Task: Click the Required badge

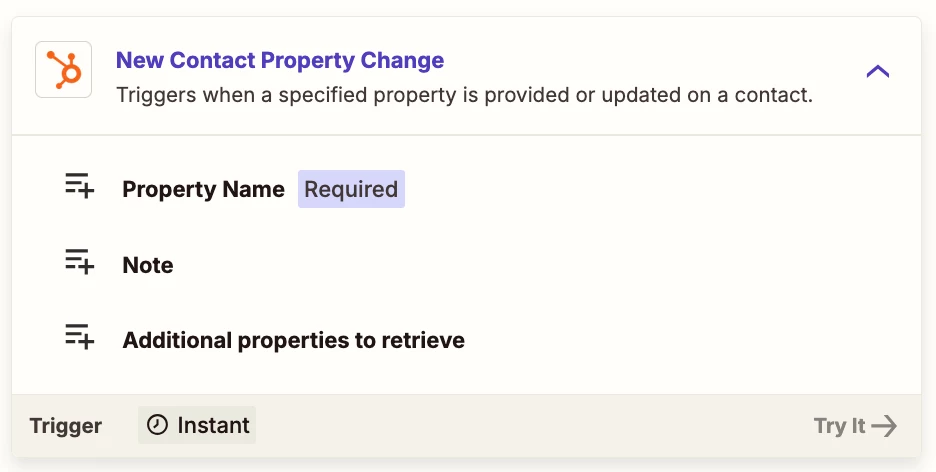Action: [351, 189]
